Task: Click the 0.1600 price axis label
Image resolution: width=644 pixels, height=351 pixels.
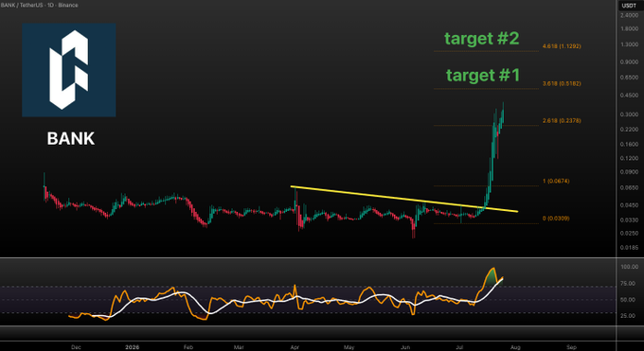Action: [x=629, y=144]
